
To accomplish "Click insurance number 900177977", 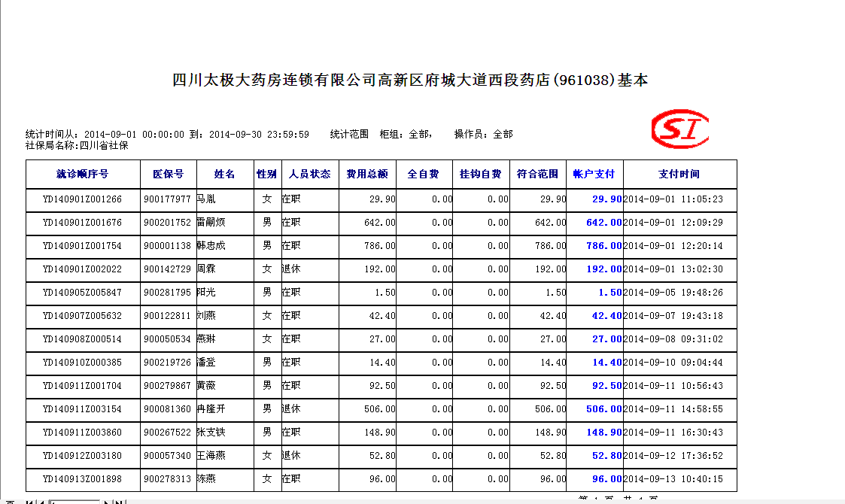I will click(x=168, y=199).
